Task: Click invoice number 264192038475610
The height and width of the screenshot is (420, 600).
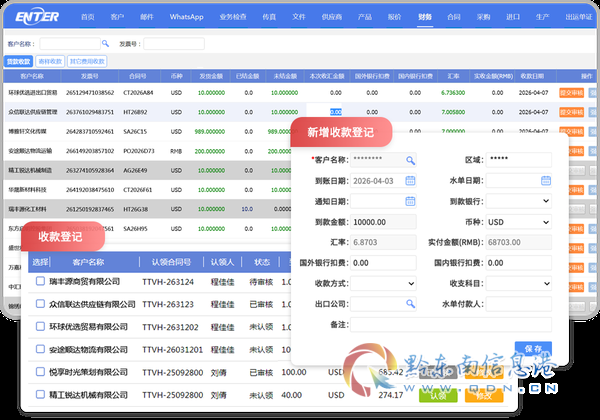Action: pyautogui.click(x=90, y=190)
